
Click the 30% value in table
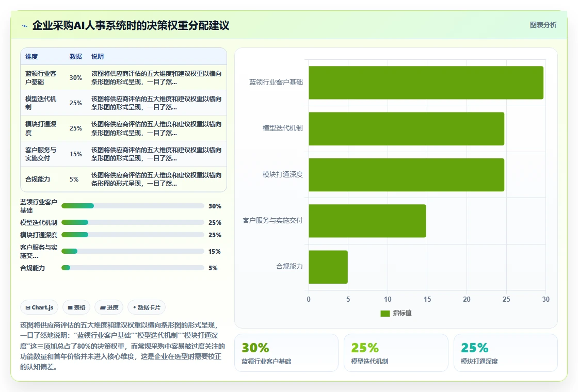tap(75, 78)
